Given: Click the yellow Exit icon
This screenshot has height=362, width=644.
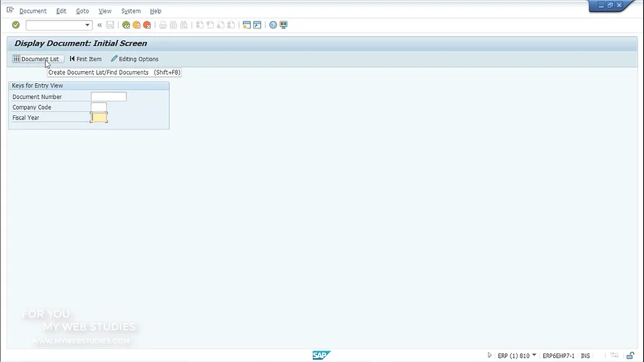Looking at the screenshot, I should tap(136, 25).
